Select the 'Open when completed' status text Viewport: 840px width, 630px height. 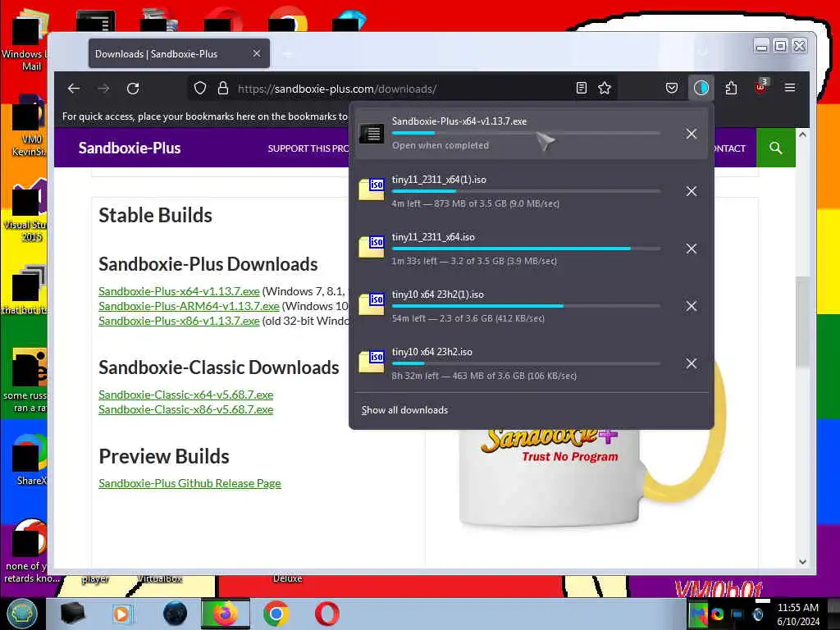[440, 146]
